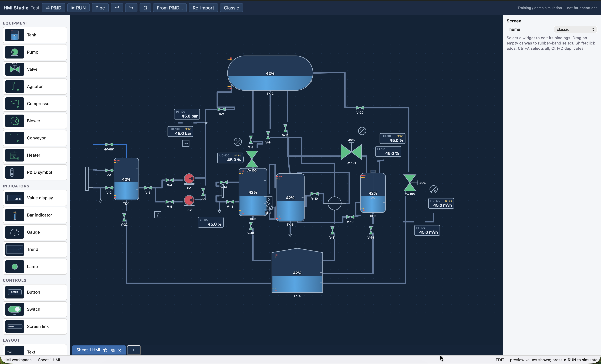Select the Switch control icon

tap(15, 309)
